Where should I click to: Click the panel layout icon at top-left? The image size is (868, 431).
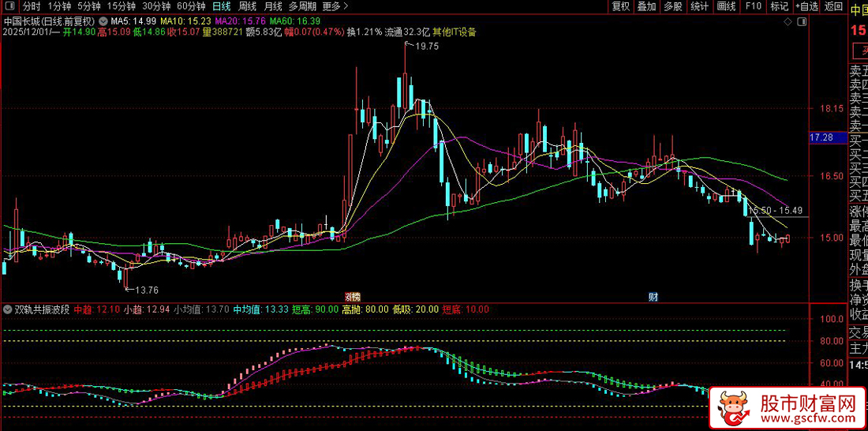pos(10,7)
